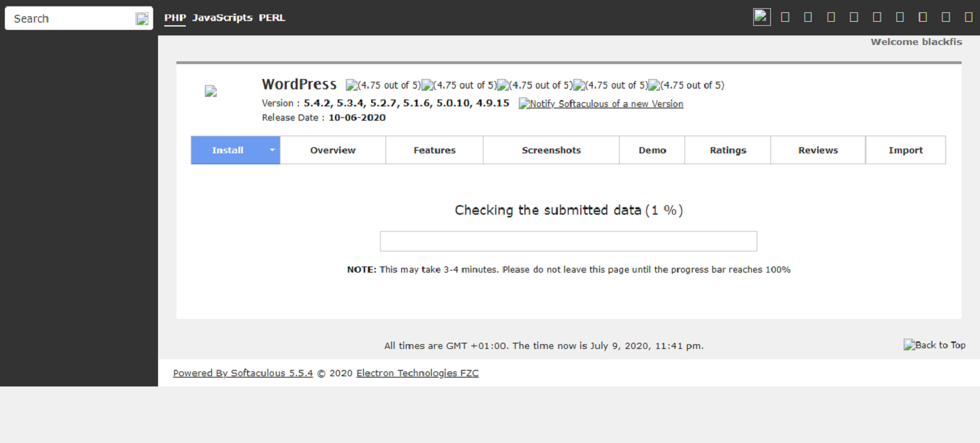Open the PHP scripts category

tap(174, 18)
